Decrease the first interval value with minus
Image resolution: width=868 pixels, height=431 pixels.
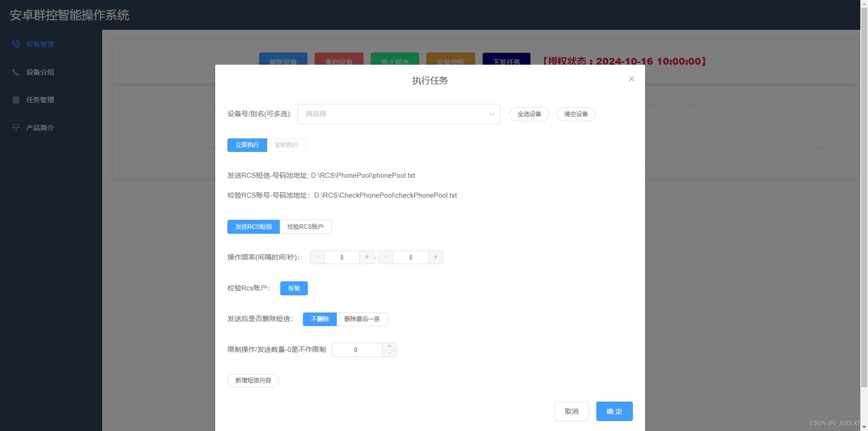tap(317, 257)
